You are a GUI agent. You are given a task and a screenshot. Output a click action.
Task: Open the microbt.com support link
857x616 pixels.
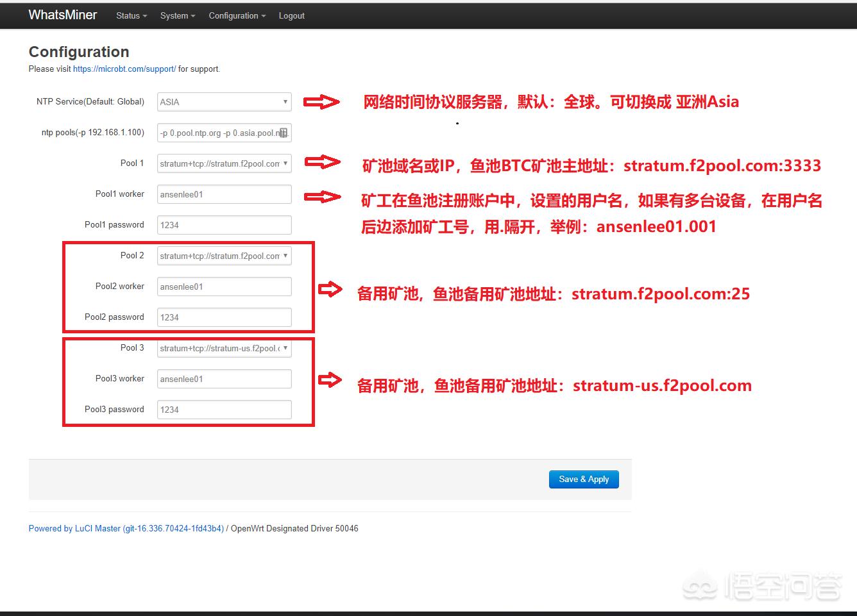[x=124, y=69]
